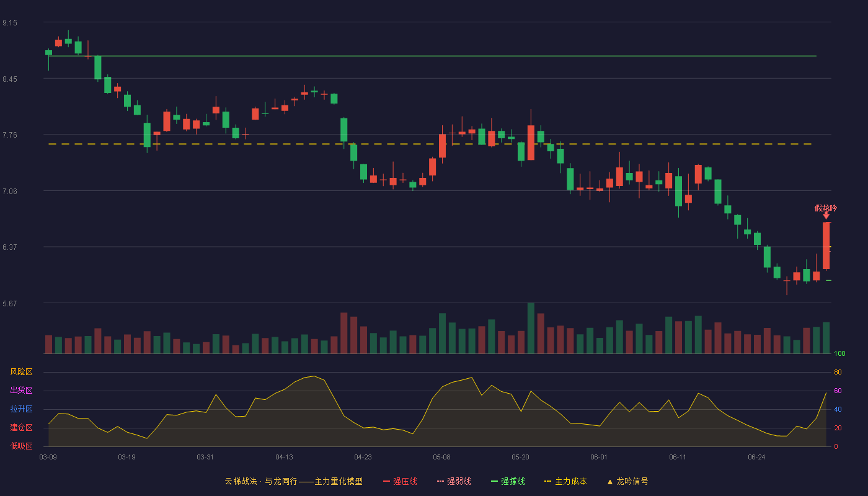Click the 7.76 price axis label
Image resolution: width=868 pixels, height=496 pixels.
pos(10,135)
